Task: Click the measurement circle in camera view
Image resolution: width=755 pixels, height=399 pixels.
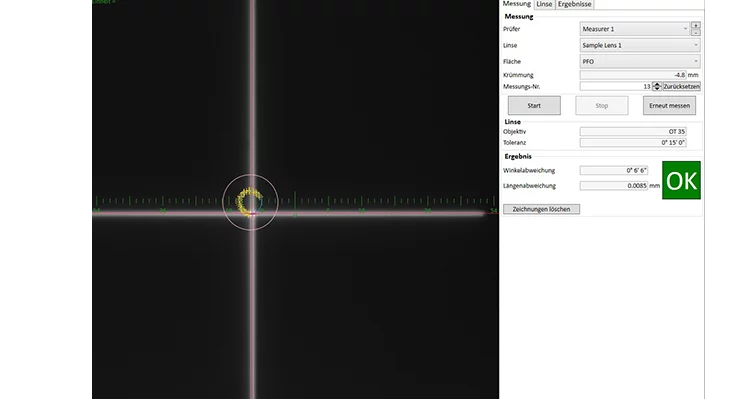Action: [250, 202]
